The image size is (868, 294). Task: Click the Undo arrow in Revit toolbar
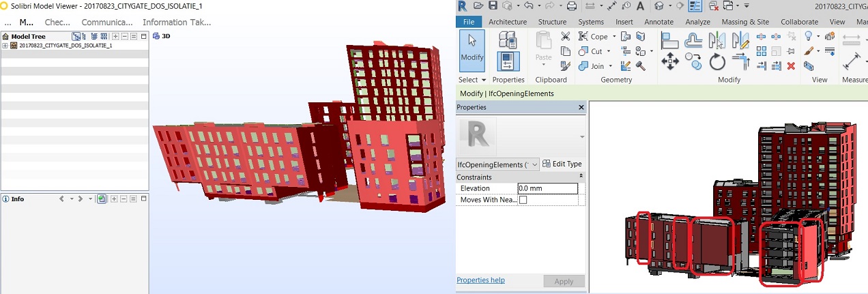click(527, 6)
